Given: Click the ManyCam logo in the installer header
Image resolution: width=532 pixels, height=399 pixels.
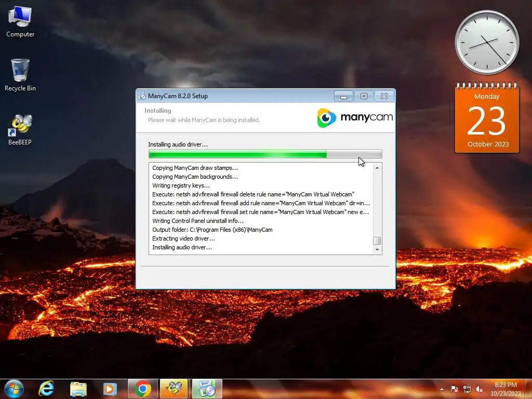Looking at the screenshot, I should tap(355, 118).
